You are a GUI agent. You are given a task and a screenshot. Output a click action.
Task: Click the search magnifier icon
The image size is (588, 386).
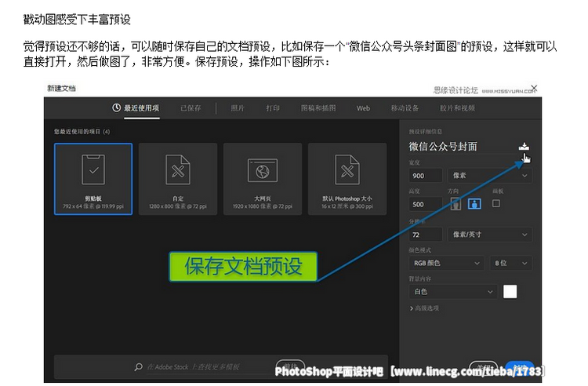138,366
